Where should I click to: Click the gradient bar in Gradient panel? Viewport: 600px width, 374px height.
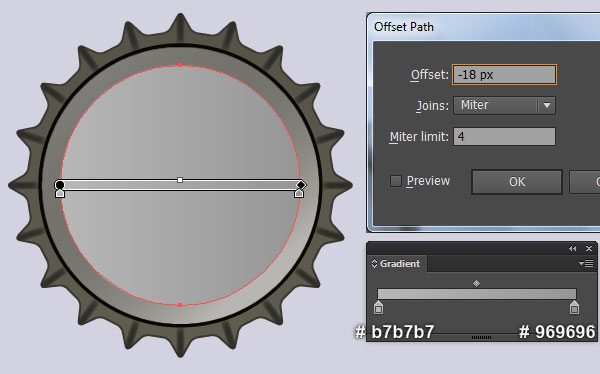477,294
